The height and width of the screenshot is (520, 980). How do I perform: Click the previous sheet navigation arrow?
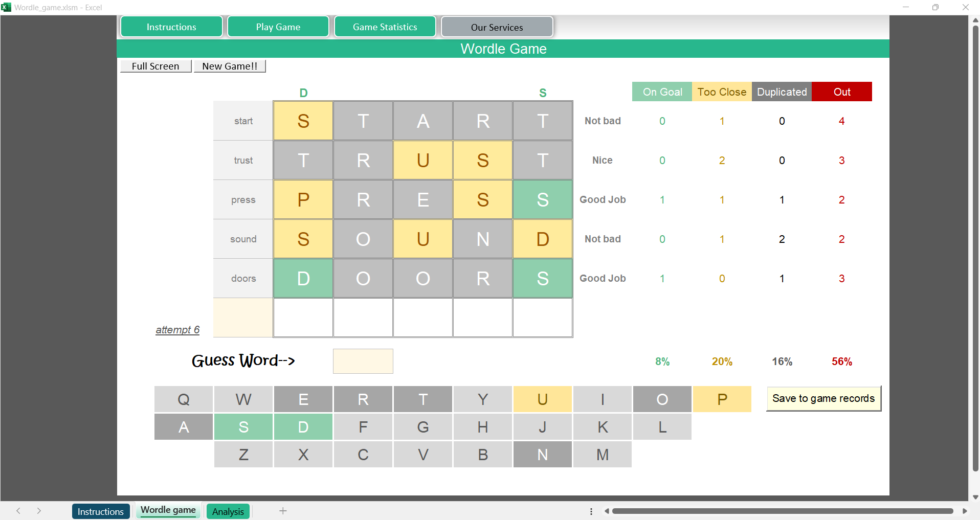point(18,511)
